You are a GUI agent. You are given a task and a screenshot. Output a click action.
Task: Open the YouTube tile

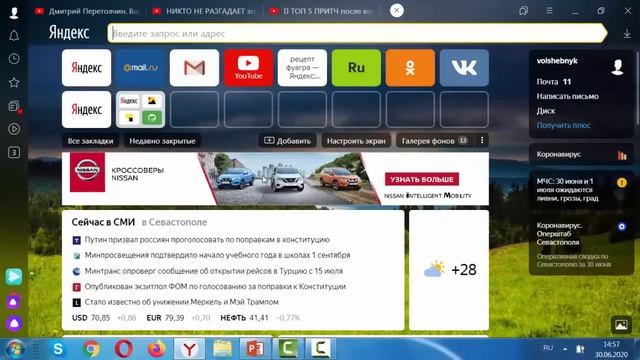[248, 68]
